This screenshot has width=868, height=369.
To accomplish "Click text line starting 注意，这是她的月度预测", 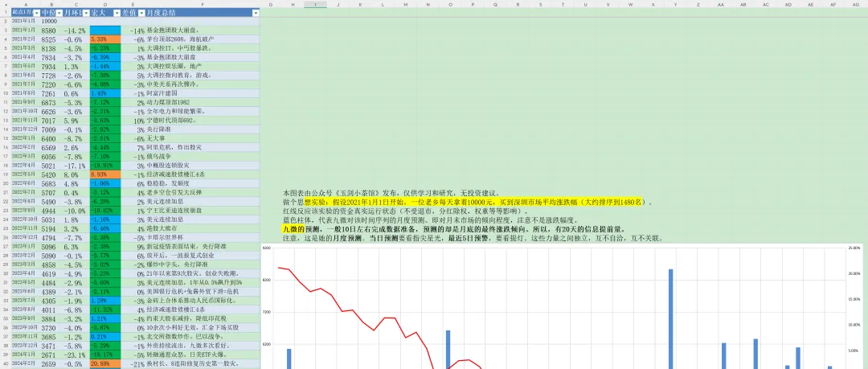I will pyautogui.click(x=473, y=238).
